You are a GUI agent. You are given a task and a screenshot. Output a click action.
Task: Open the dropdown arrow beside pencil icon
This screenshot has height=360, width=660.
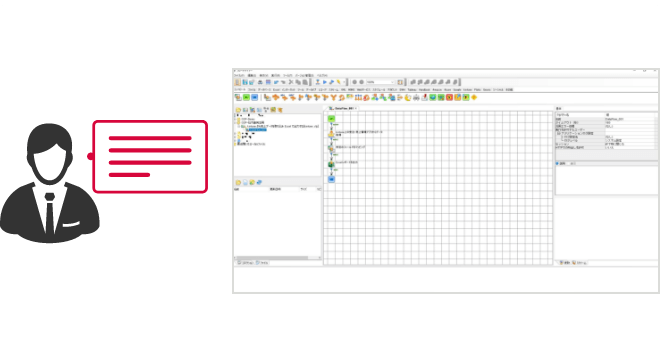point(344,82)
